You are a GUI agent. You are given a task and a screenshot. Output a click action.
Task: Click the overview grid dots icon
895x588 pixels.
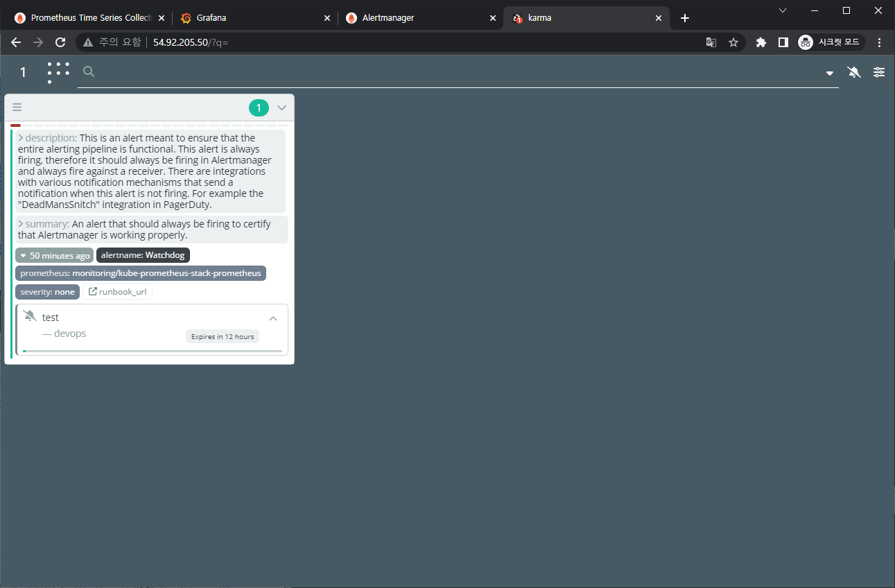click(58, 72)
